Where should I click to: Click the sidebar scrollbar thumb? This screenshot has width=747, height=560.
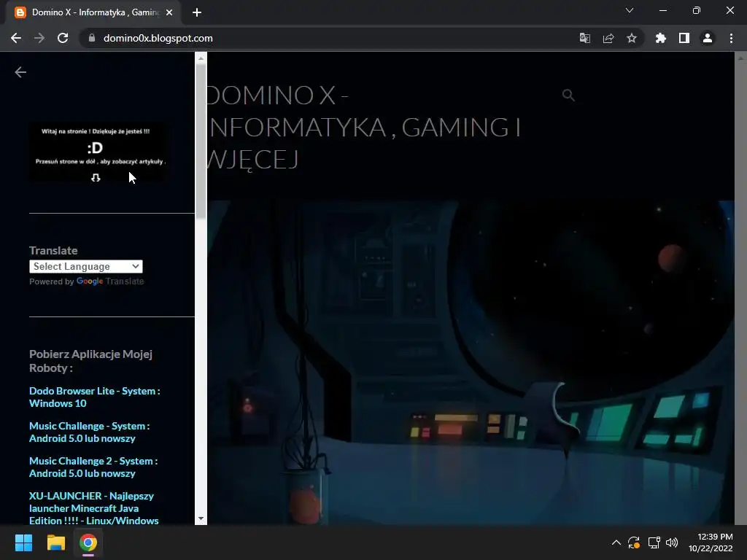pyautogui.click(x=201, y=141)
